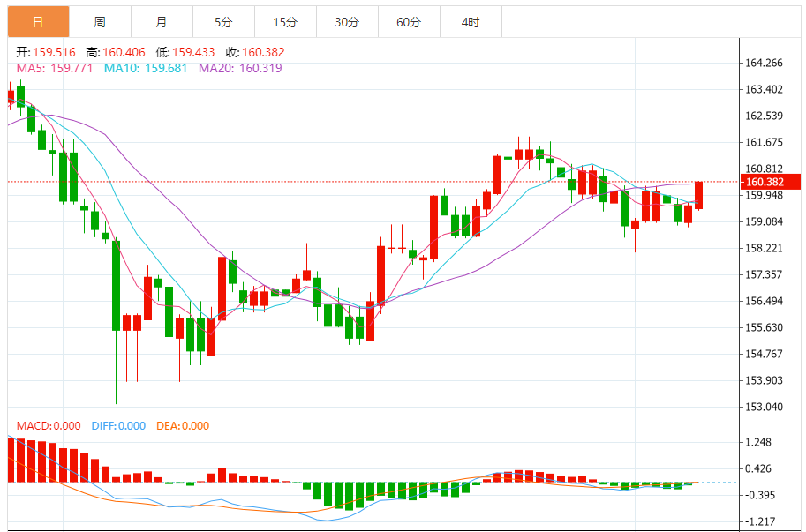Click the 1.248 MACD axis label

758,443
